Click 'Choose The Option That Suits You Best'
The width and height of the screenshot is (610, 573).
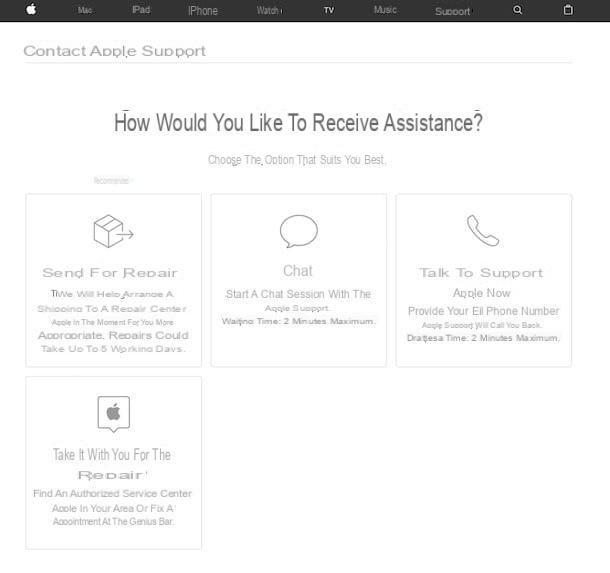tap(297, 160)
